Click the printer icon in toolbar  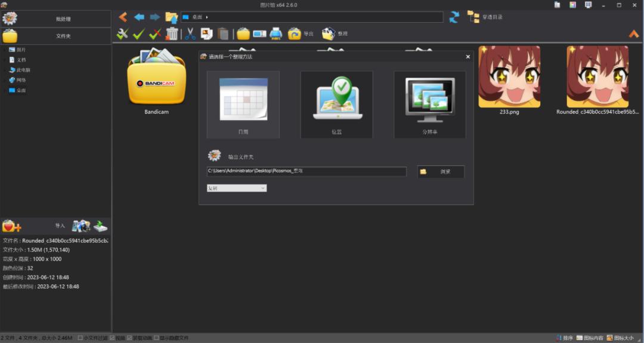275,34
